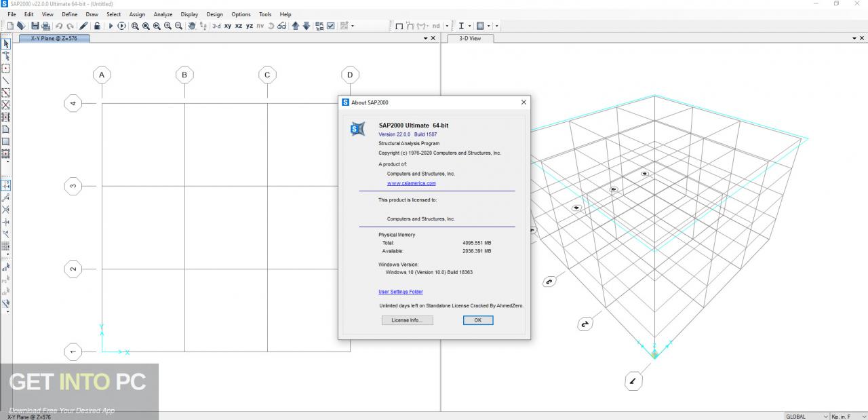Open the toolbar options dropdown arrow after Set Display Options
Viewport: 868px width, 420px height.
353,26
